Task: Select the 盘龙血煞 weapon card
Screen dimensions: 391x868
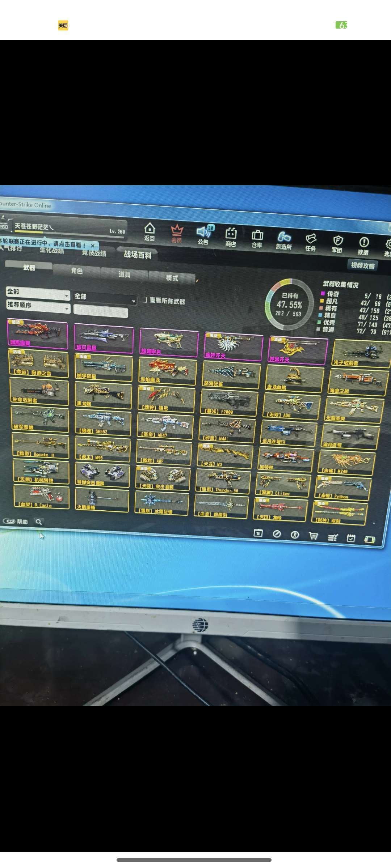Action: (294, 378)
